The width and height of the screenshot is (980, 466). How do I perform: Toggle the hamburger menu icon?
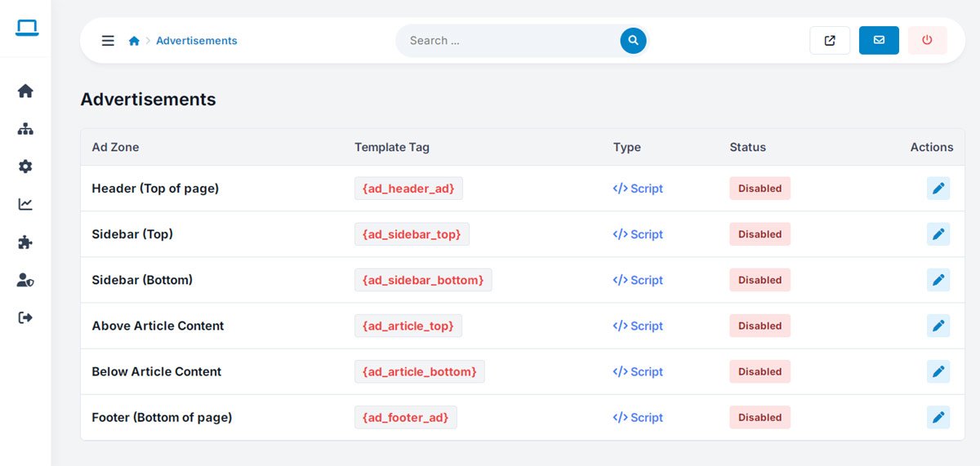[108, 41]
